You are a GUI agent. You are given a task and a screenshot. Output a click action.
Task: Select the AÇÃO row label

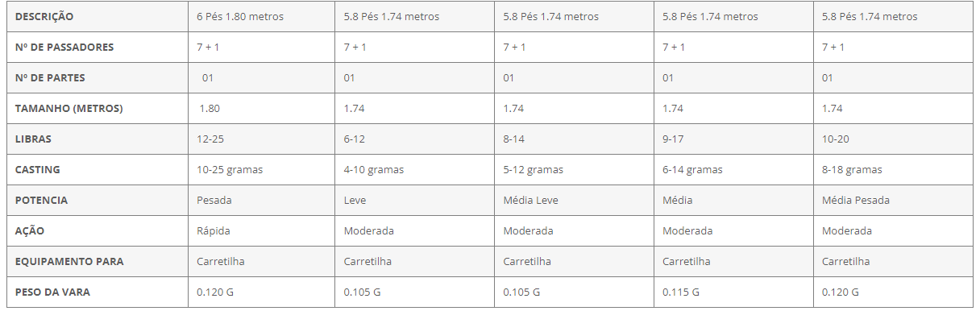(97, 230)
